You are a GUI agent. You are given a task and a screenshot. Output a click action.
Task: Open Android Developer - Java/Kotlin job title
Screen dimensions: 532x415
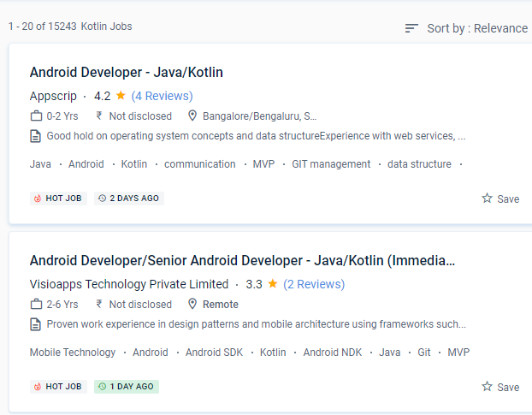(x=126, y=72)
